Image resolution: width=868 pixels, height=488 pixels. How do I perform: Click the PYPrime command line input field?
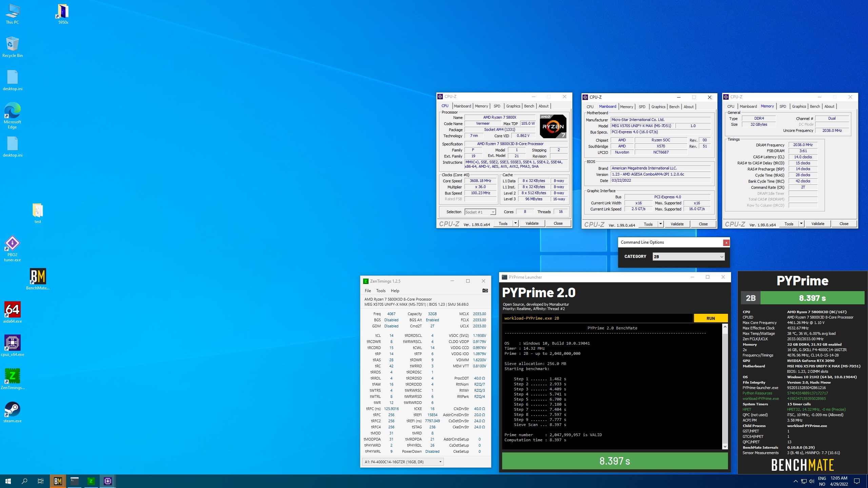pyautogui.click(x=597, y=318)
